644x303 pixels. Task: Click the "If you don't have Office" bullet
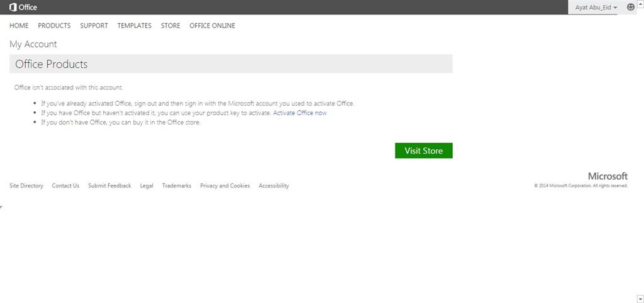pyautogui.click(x=121, y=123)
